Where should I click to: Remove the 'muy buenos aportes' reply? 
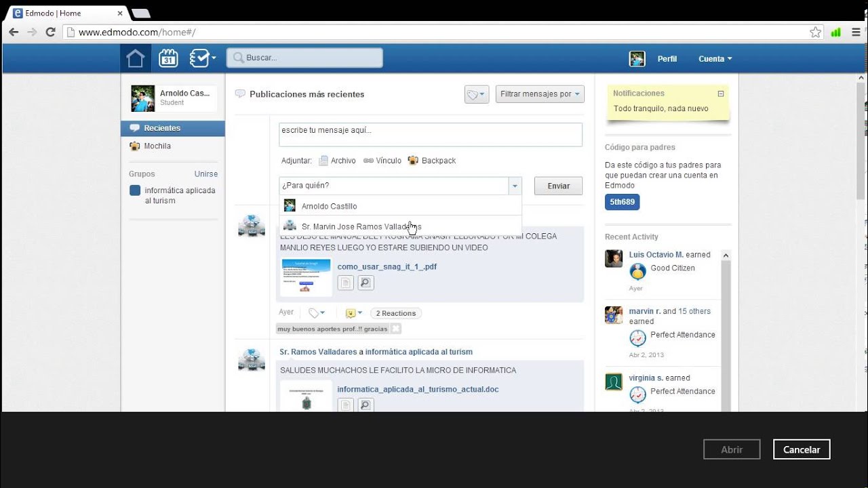[396, 329]
